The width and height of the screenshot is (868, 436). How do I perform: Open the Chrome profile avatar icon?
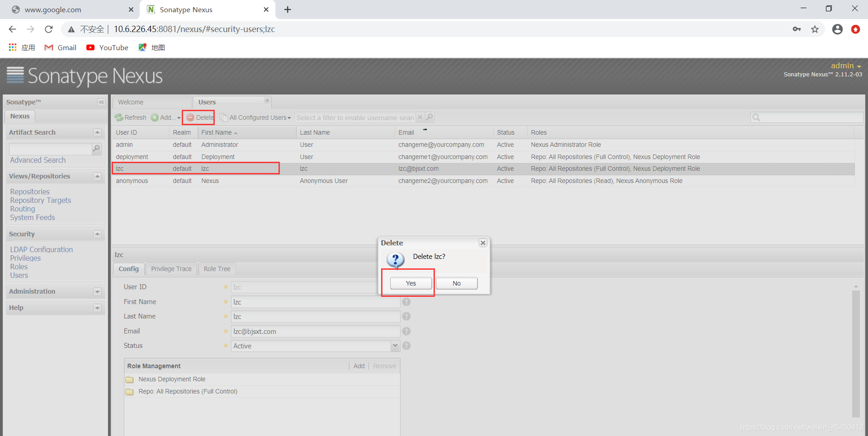pos(837,29)
